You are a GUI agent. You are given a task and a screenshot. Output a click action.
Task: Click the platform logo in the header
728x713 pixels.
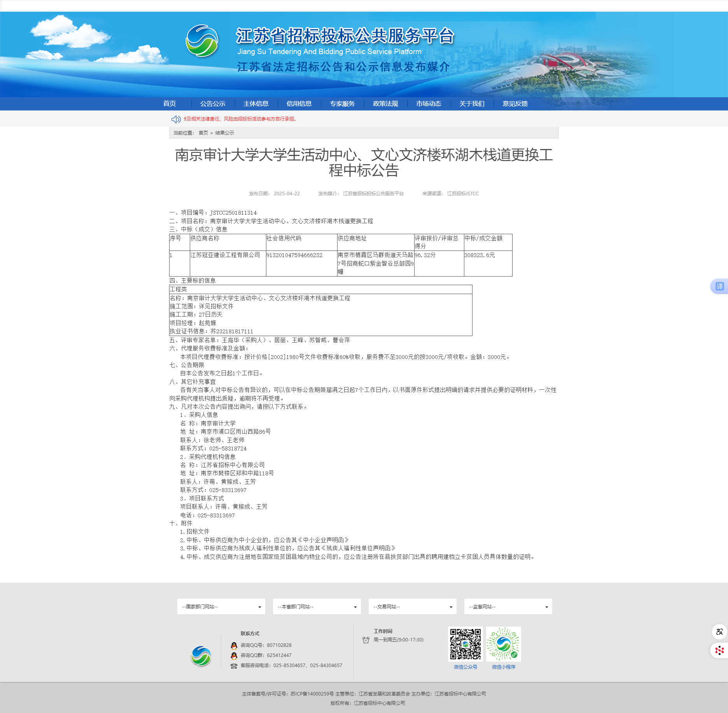click(x=201, y=41)
